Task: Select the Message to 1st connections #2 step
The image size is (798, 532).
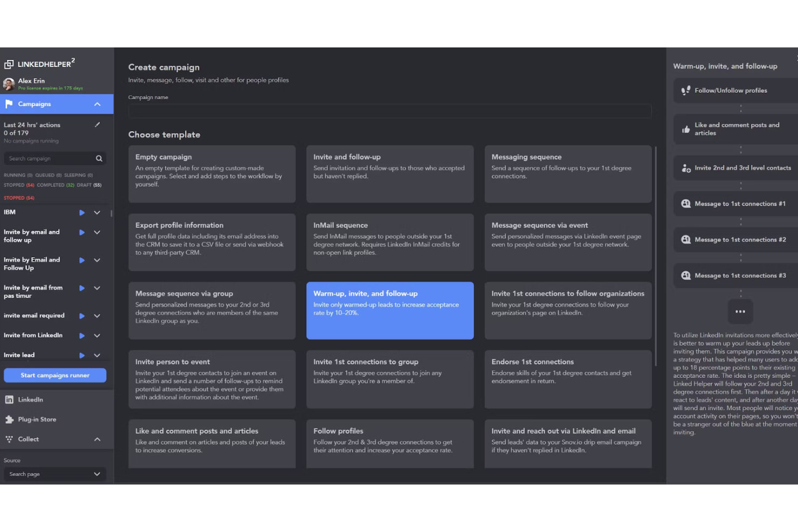Action: tap(735, 240)
